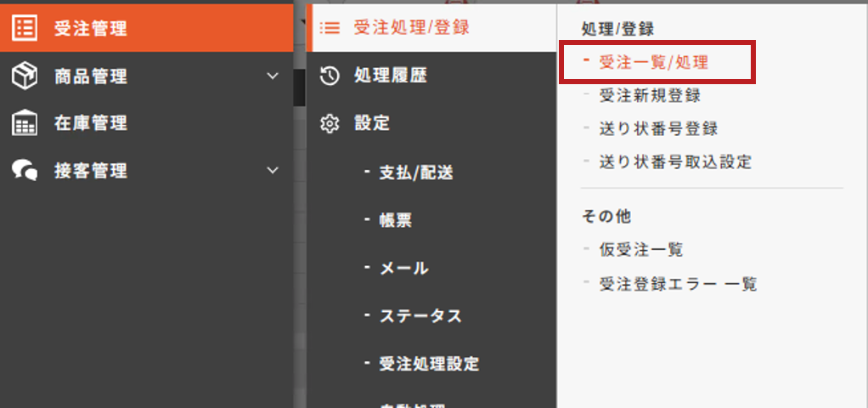Open the メール settings item

pos(404,269)
